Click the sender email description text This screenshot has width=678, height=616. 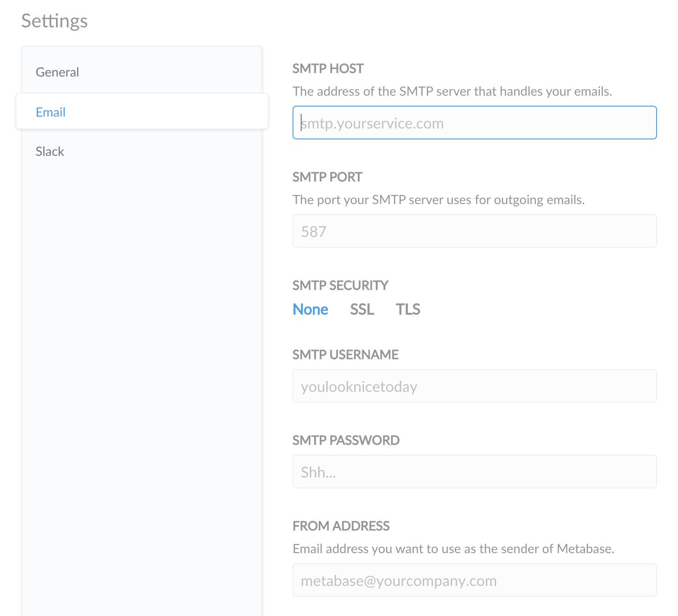453,549
